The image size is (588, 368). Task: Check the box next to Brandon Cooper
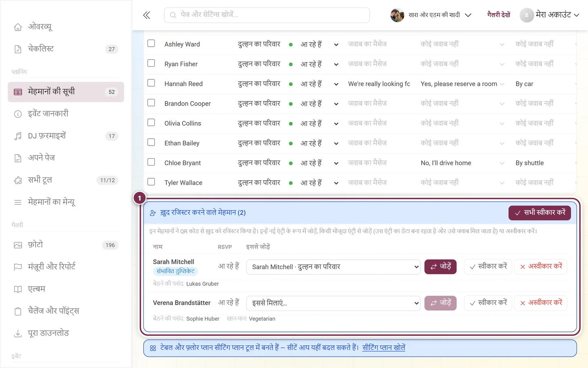pos(151,103)
